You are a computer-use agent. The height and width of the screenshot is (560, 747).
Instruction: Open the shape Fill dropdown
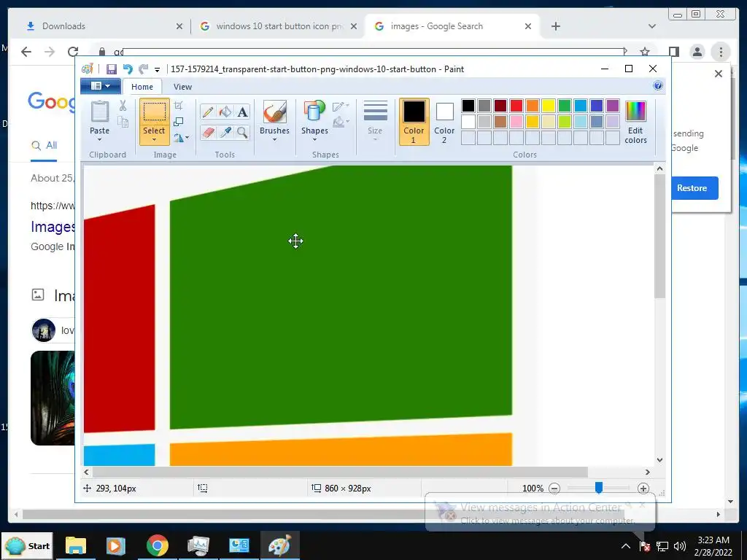pyautogui.click(x=341, y=122)
